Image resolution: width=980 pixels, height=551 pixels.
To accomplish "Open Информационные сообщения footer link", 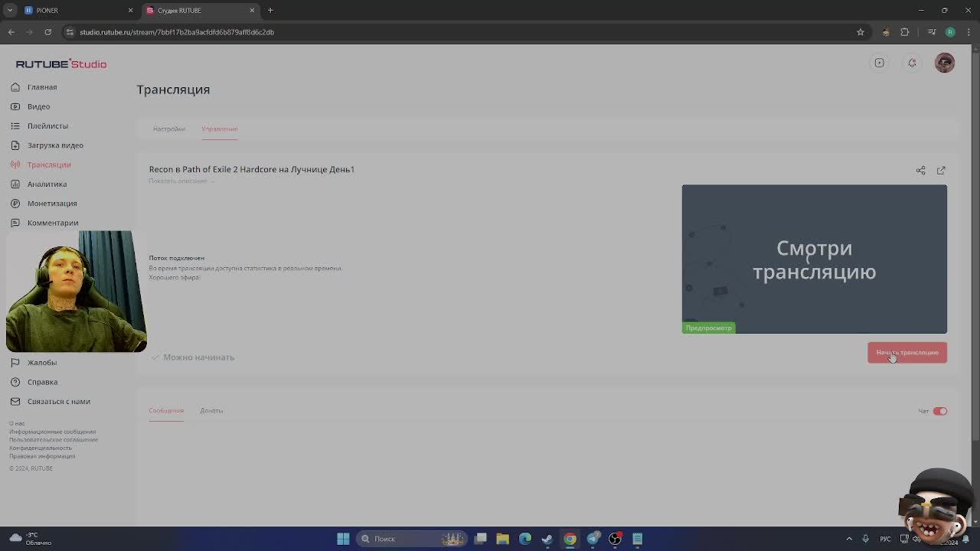I will point(53,432).
